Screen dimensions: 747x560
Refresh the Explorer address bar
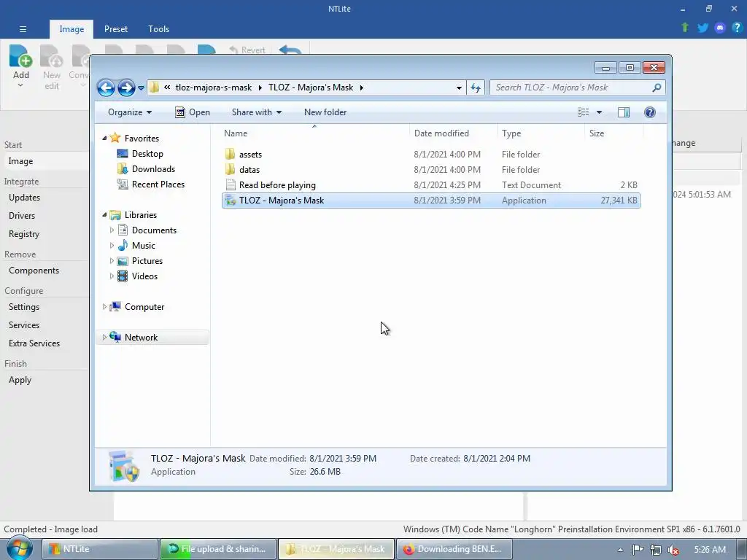pyautogui.click(x=476, y=87)
